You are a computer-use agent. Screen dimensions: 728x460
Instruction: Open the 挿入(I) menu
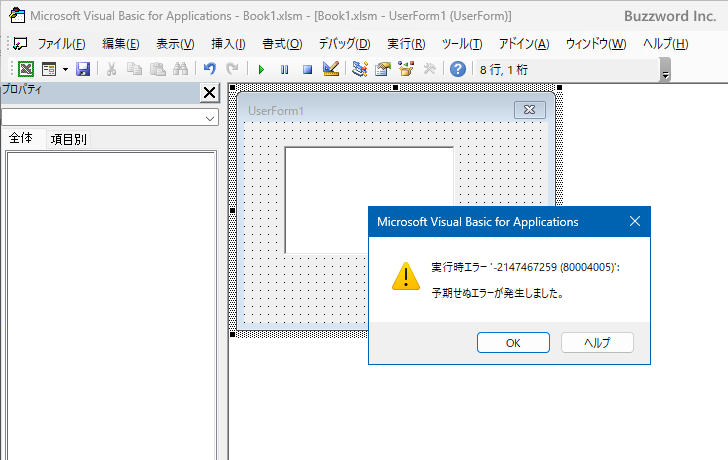[228, 44]
